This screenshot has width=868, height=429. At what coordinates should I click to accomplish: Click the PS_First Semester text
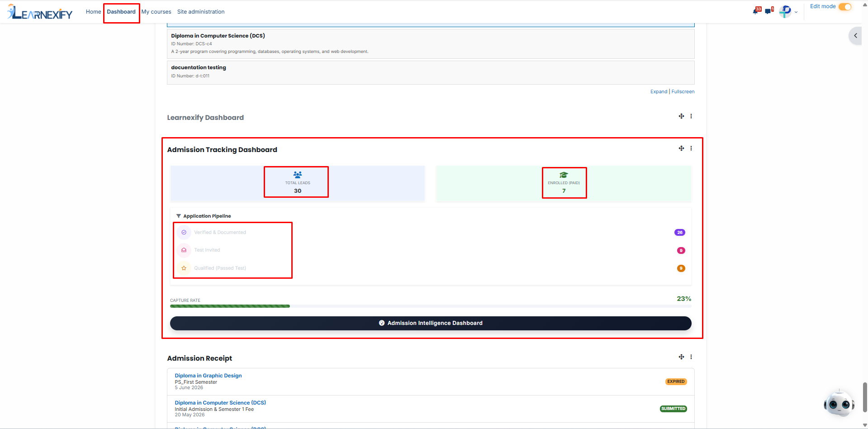pos(196,382)
